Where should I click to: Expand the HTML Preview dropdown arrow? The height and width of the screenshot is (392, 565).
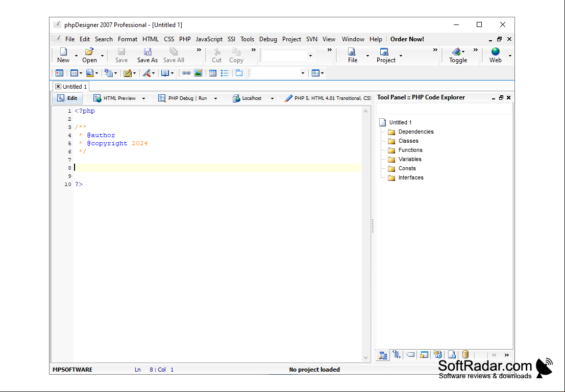click(x=143, y=98)
